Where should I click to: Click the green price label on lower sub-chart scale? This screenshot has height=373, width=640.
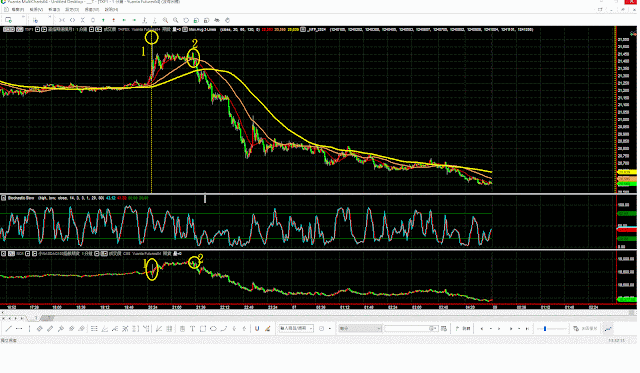click(627, 300)
